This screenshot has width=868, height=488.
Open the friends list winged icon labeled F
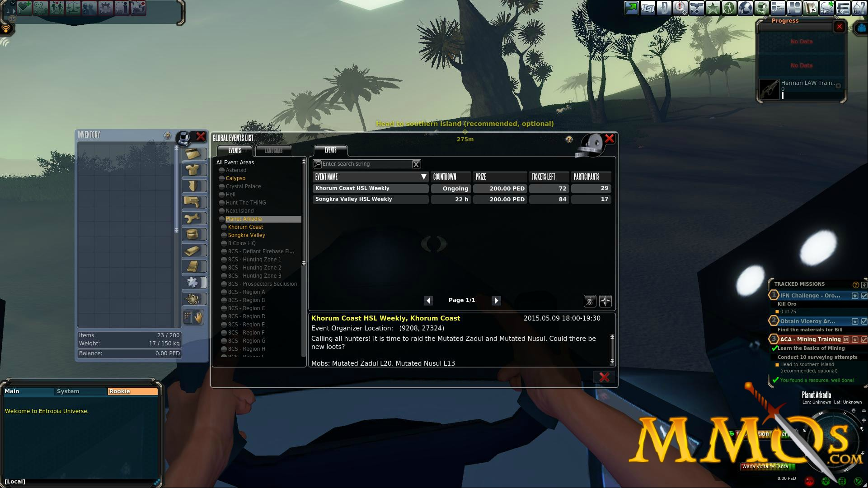tap(696, 8)
